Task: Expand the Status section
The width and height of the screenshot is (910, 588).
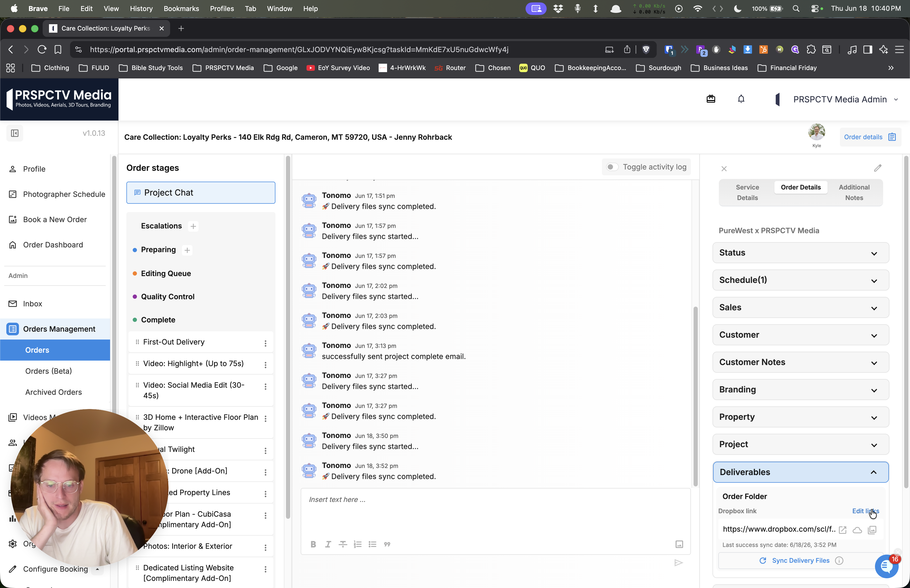Action: pos(800,252)
